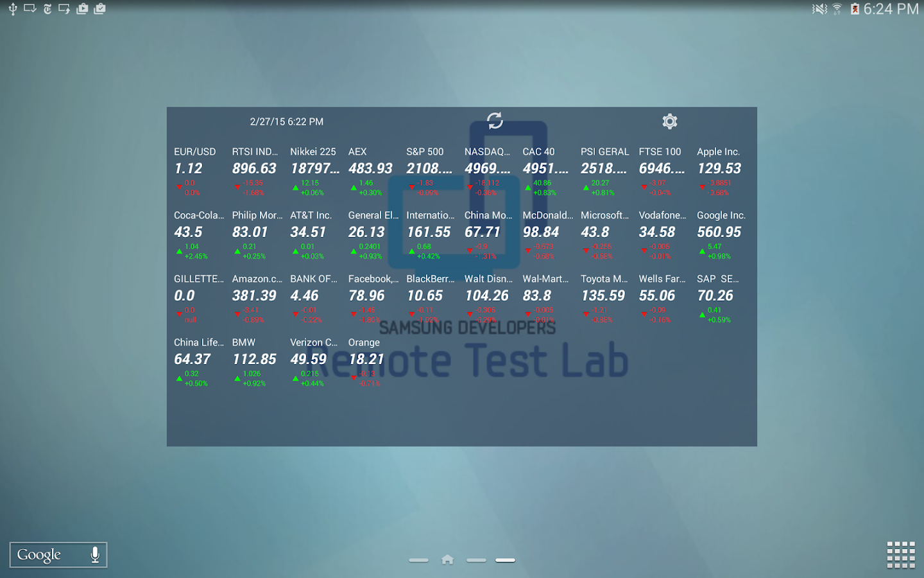Tap the refresh icon in stock widget
This screenshot has width=924, height=578.
495,121
